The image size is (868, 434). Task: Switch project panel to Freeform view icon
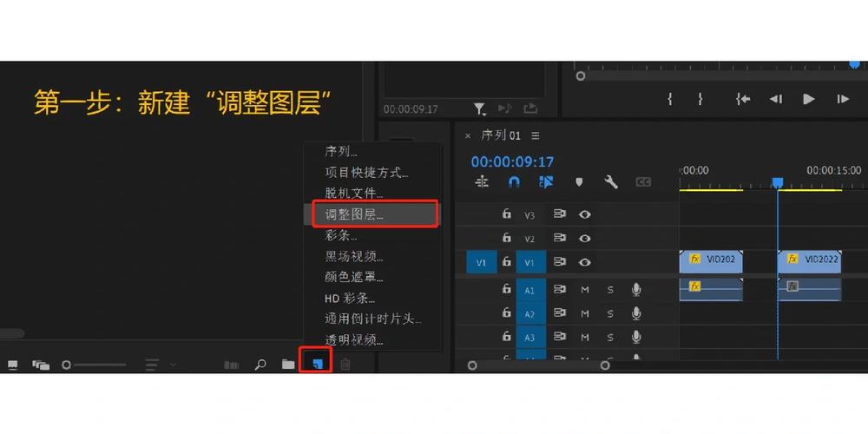(41, 365)
